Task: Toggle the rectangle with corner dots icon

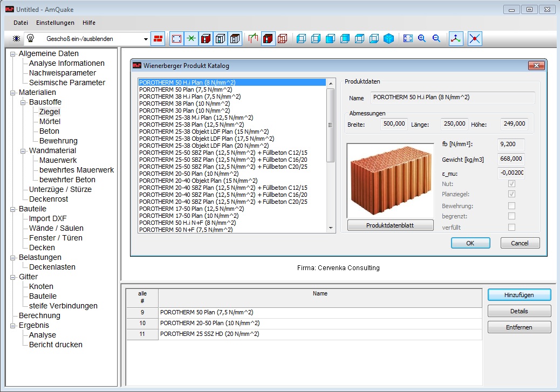Action: pyautogui.click(x=176, y=39)
